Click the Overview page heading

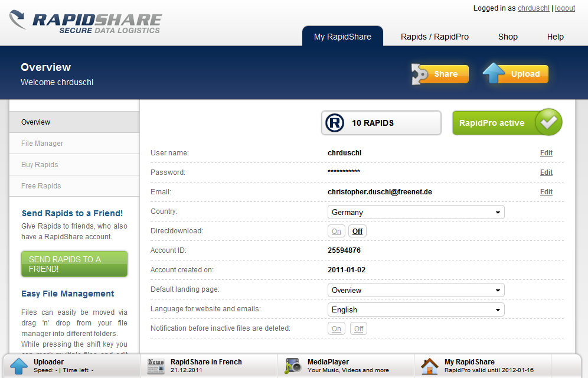(45, 67)
